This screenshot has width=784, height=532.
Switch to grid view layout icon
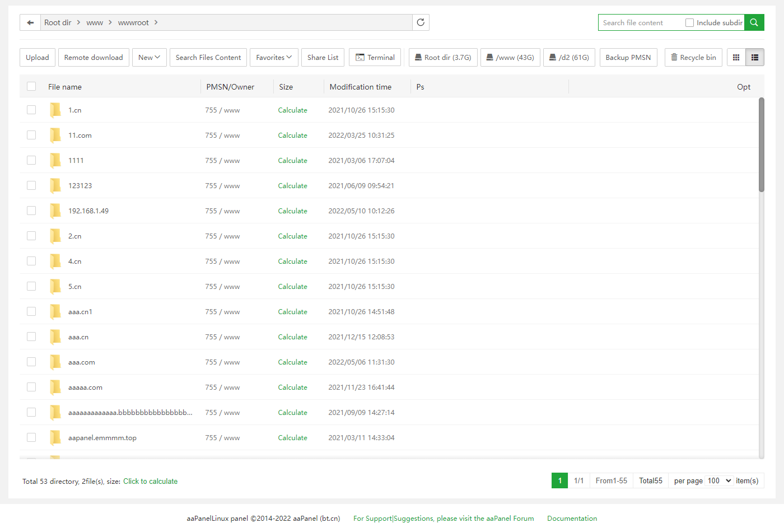(x=736, y=58)
